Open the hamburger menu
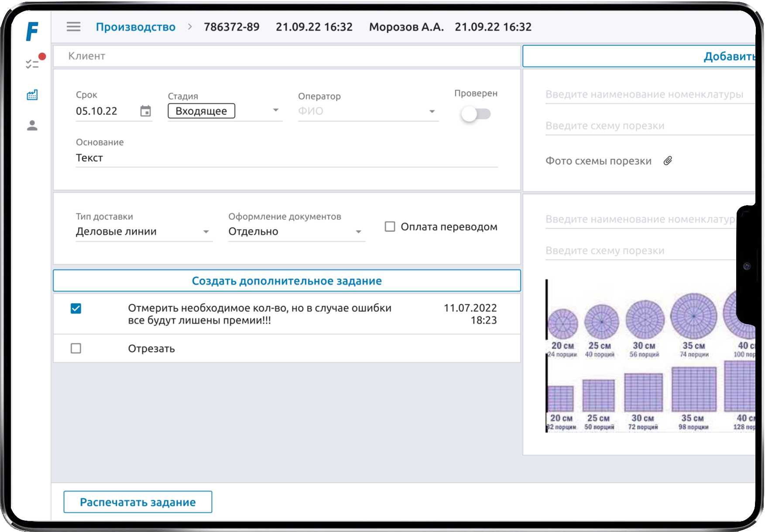This screenshot has width=765, height=532. tap(73, 27)
